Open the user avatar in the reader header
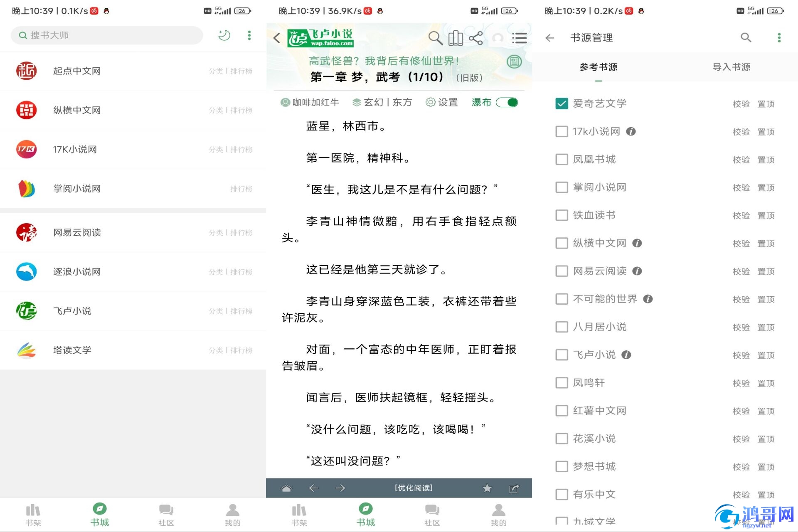The image size is (798, 532). [x=498, y=38]
